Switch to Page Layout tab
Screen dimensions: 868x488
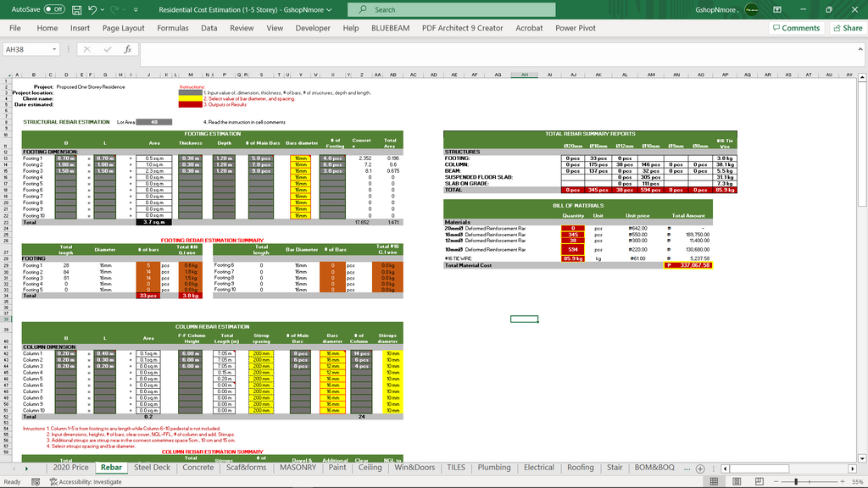123,28
